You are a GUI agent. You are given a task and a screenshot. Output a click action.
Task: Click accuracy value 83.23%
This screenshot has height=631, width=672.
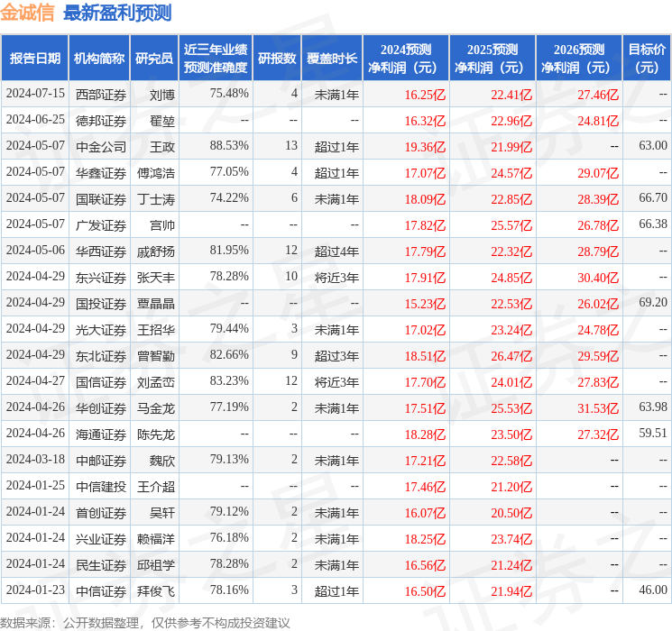(229, 380)
